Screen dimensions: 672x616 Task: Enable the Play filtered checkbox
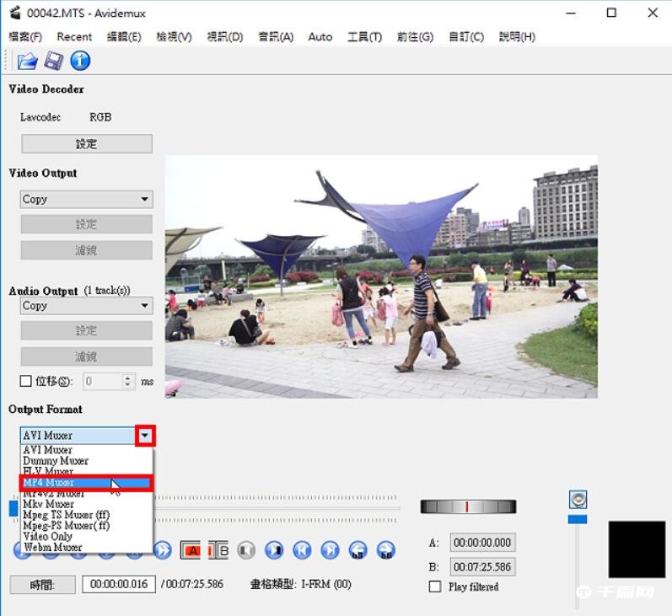coord(435,587)
